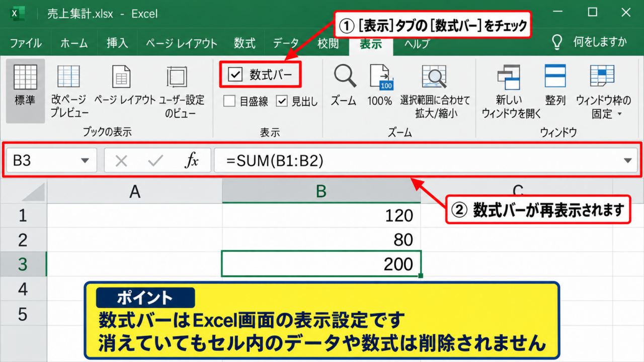The height and width of the screenshot is (362, 644).
Task: Click cell containing 200
Action: pos(321,264)
